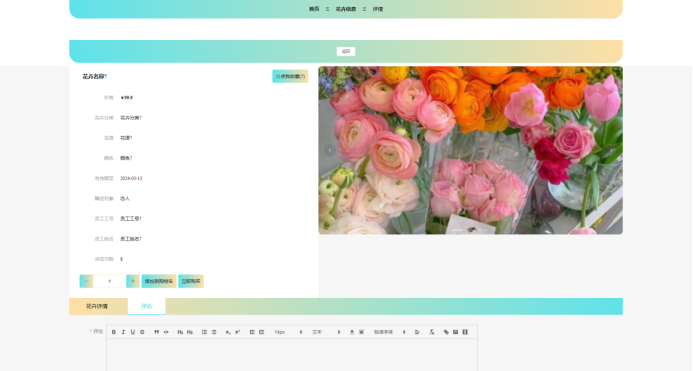
Task: Decrease purchase quantity with minus button
Action: [86, 281]
